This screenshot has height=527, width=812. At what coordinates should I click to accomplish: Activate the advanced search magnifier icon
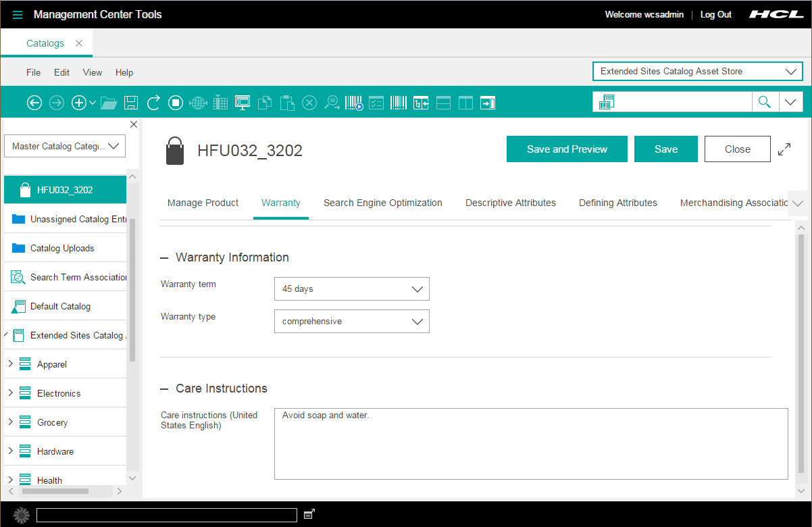(332, 102)
